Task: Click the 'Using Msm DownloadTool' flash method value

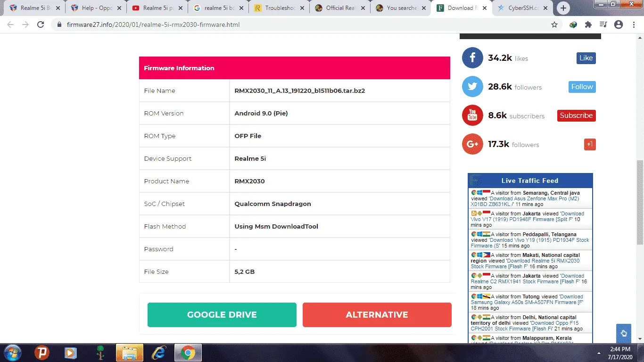Action: point(276,226)
